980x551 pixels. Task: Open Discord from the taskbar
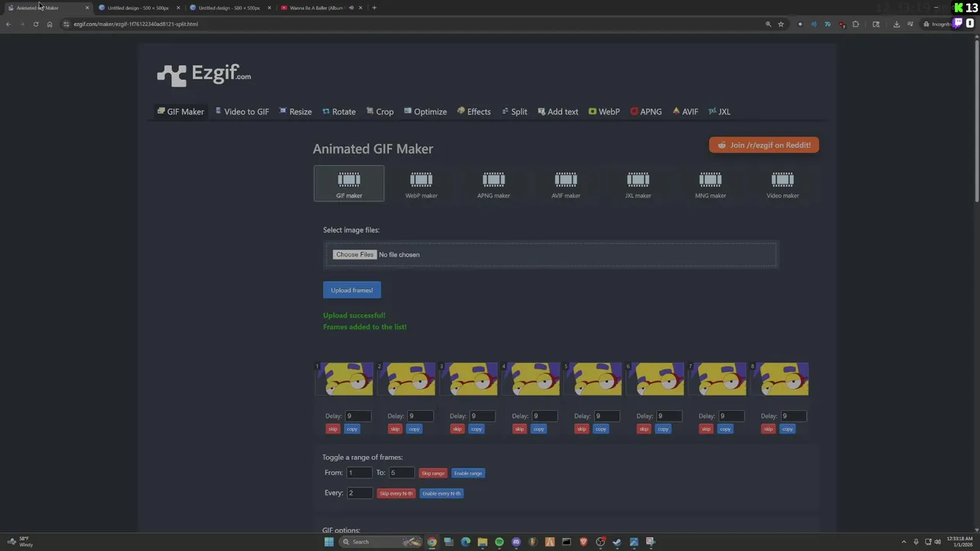516,542
